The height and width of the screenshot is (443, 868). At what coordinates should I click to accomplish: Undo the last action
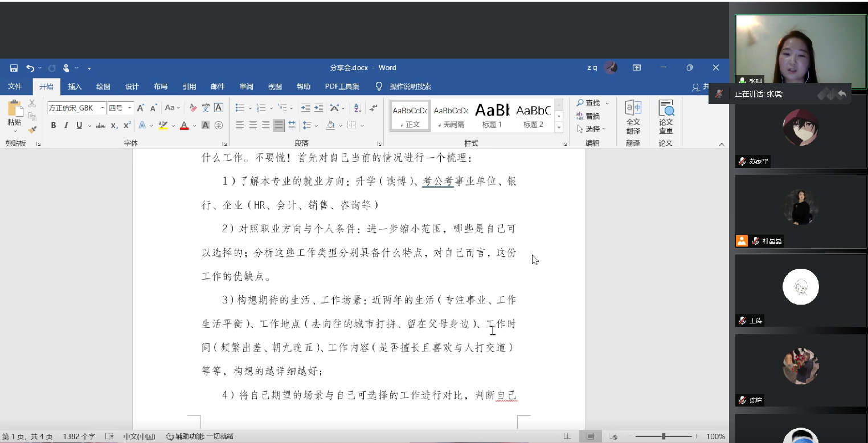click(x=30, y=68)
